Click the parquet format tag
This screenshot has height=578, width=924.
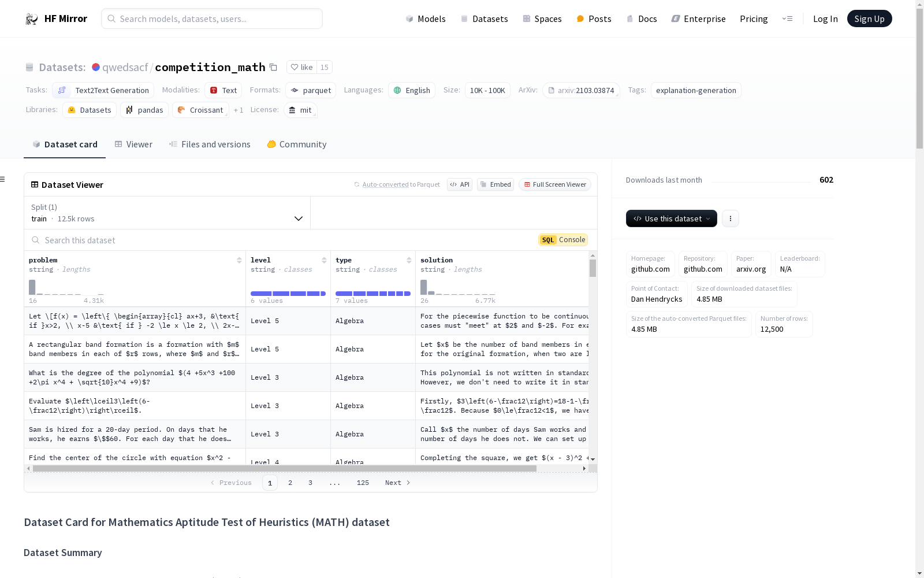coord(311,90)
